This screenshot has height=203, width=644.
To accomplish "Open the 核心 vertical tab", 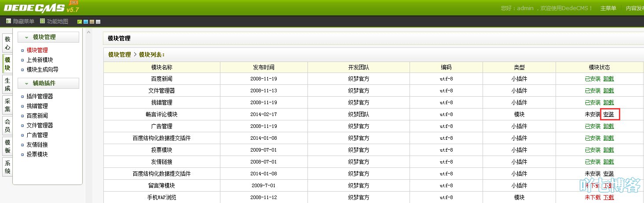I will point(7,43).
